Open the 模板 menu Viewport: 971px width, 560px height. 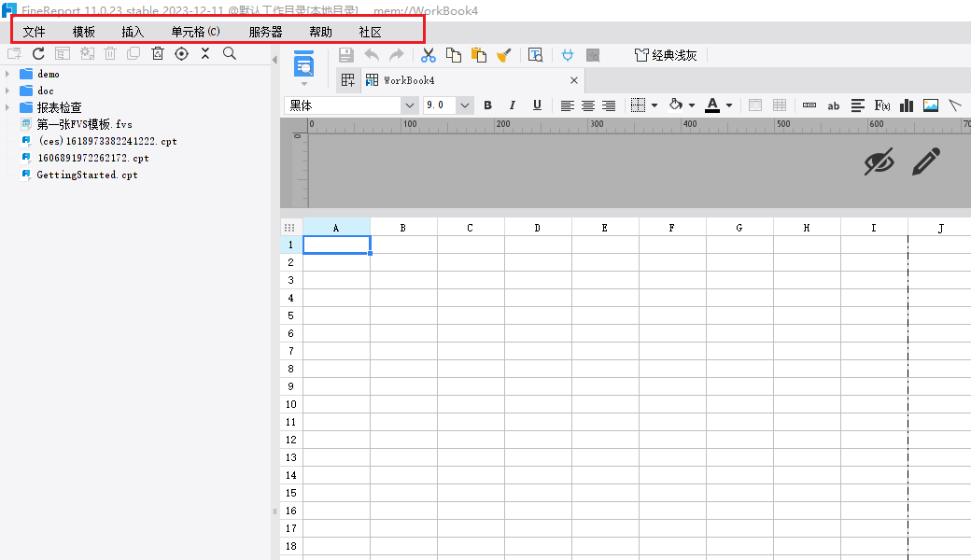coord(84,32)
